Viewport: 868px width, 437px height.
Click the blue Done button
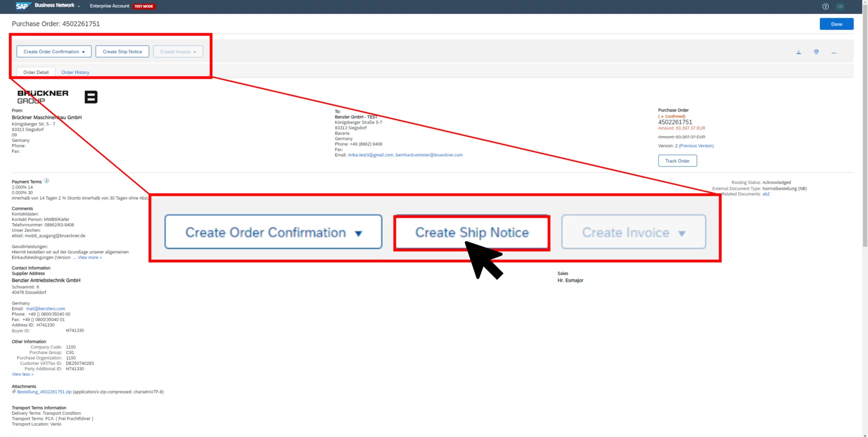pyautogui.click(x=836, y=24)
